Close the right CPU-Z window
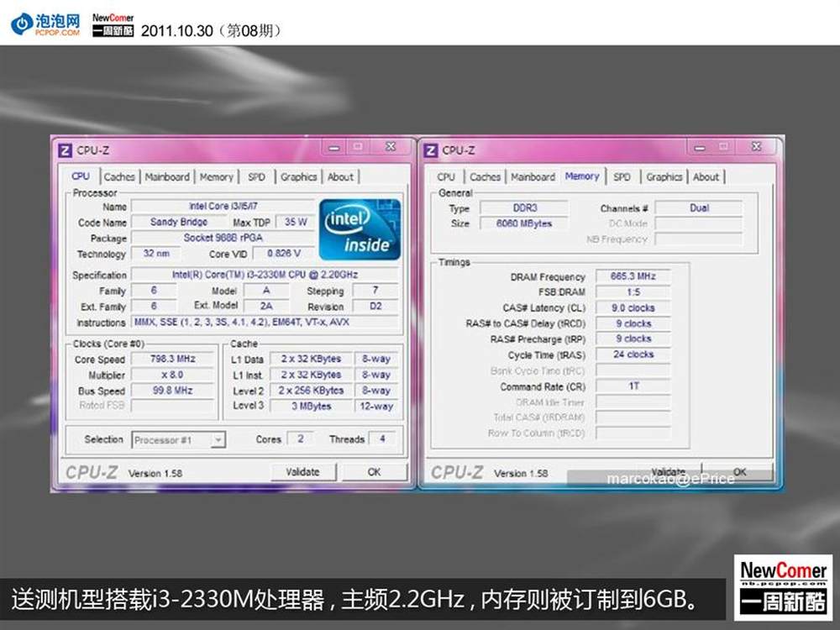 tap(757, 147)
